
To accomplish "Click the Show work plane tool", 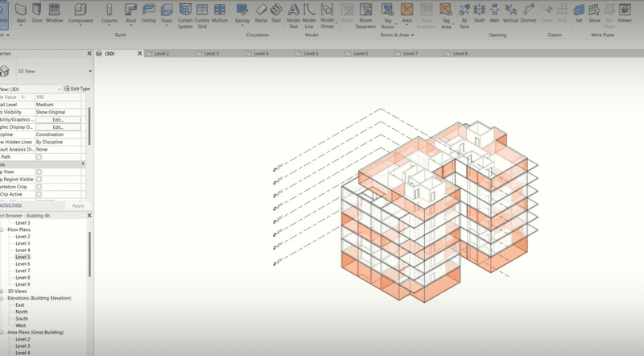I will 594,13.
